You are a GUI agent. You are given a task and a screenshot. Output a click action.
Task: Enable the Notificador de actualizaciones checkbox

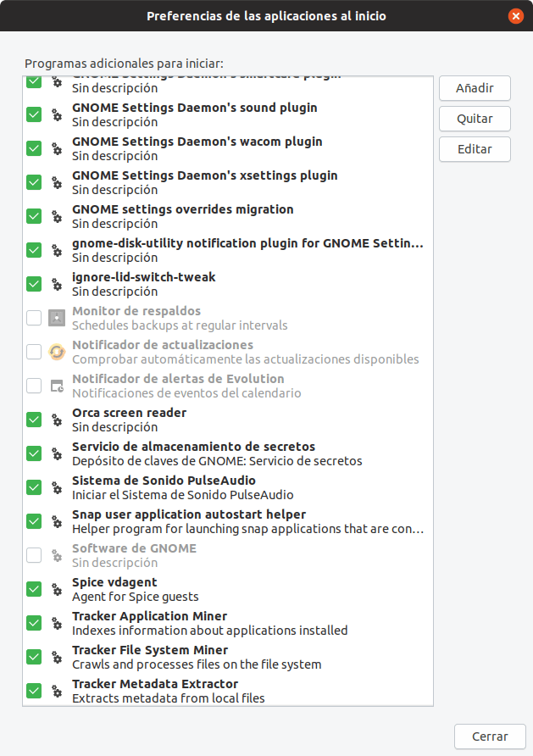(34, 352)
